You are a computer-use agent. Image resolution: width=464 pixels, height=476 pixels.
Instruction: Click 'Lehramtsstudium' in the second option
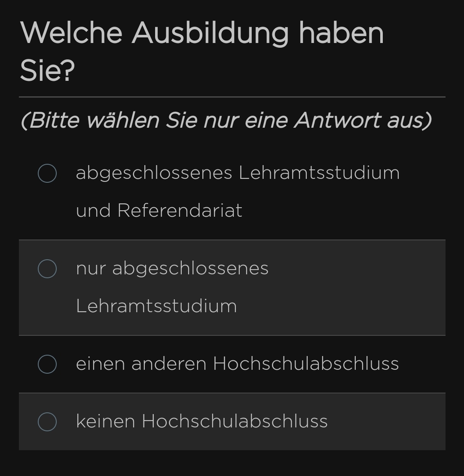tap(156, 306)
